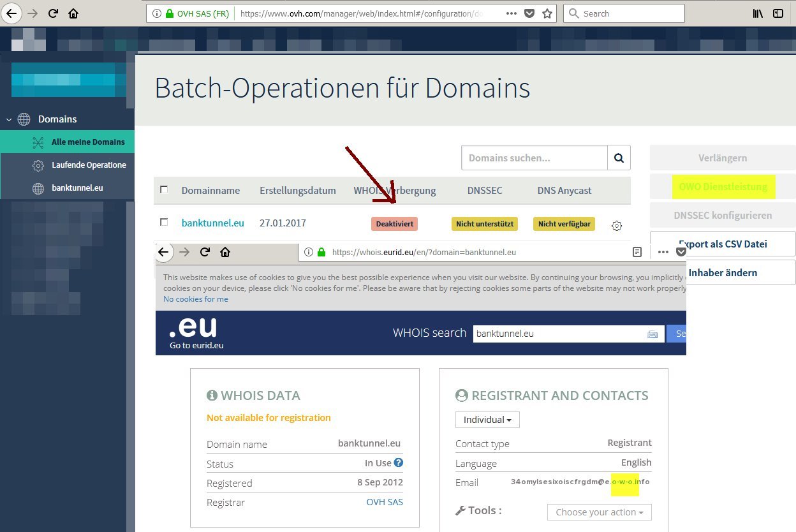Collapse the Domains section in sidebar

pos(9,119)
